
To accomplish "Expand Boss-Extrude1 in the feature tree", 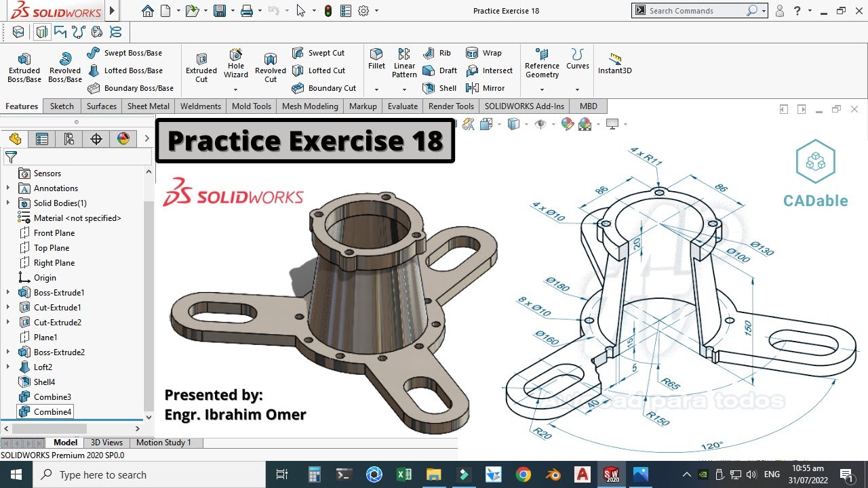I will pos(7,291).
